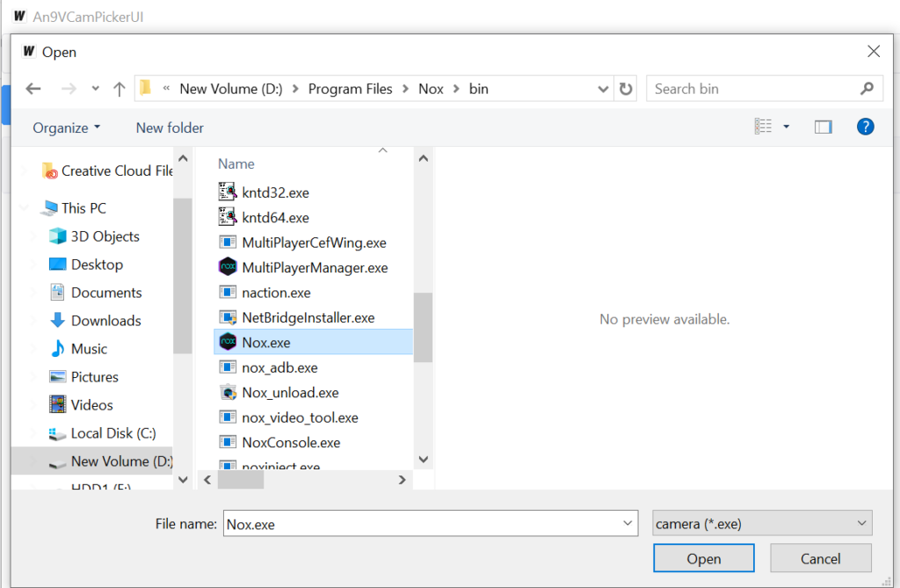
Task: Go up one folder level
Action: click(120, 89)
